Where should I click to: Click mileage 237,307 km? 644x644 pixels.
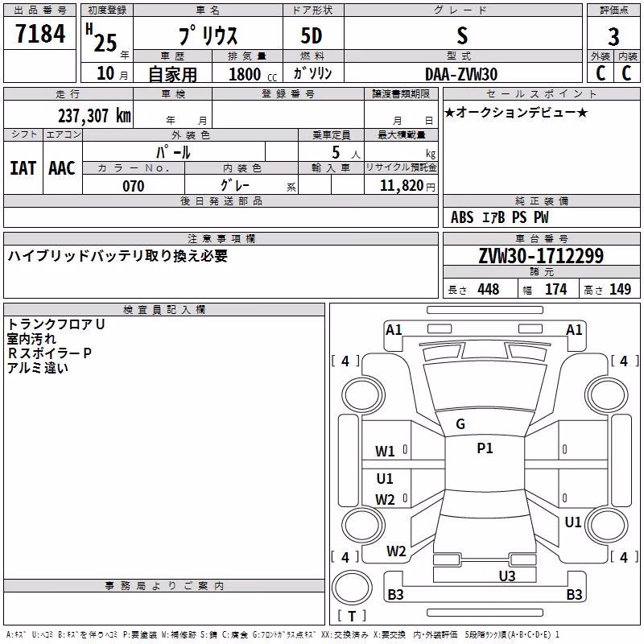pos(94,116)
